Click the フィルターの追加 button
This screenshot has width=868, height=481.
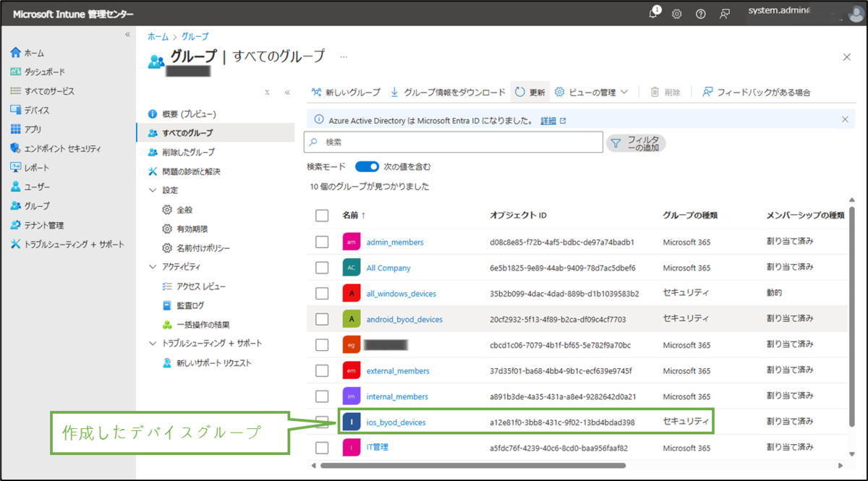636,143
